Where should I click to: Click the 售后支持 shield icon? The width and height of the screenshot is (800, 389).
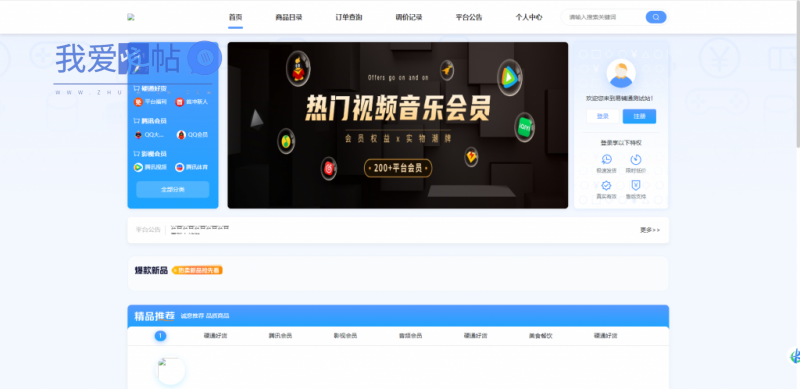click(x=636, y=185)
